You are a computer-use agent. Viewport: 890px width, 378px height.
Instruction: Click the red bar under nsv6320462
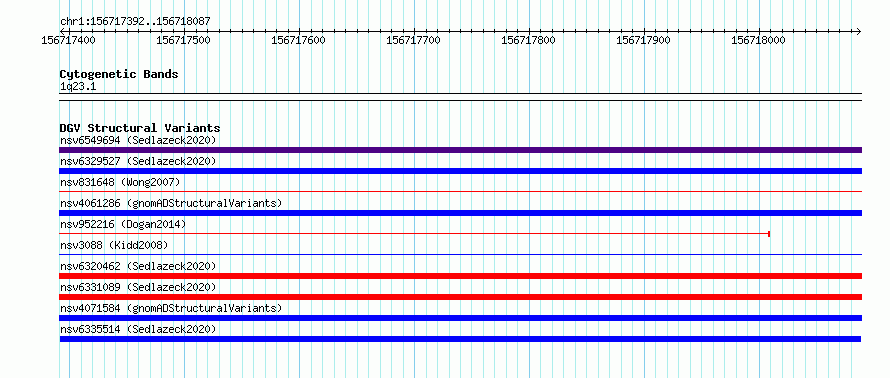tap(460, 276)
